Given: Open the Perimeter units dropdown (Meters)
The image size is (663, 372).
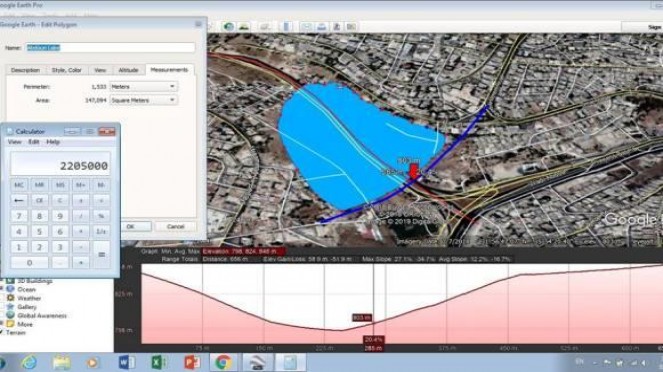Looking at the screenshot, I should coord(143,87).
